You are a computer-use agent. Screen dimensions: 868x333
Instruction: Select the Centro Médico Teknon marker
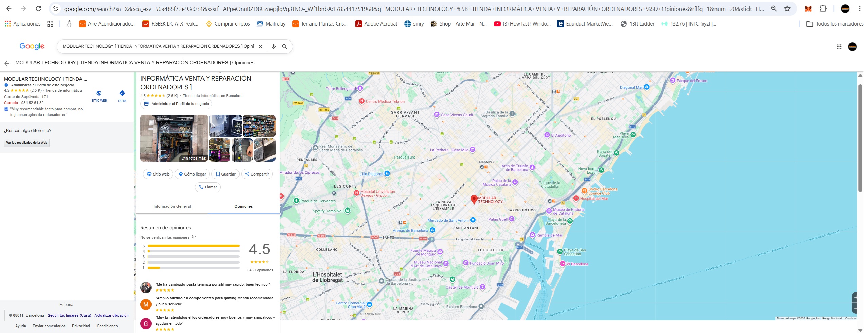[362, 101]
